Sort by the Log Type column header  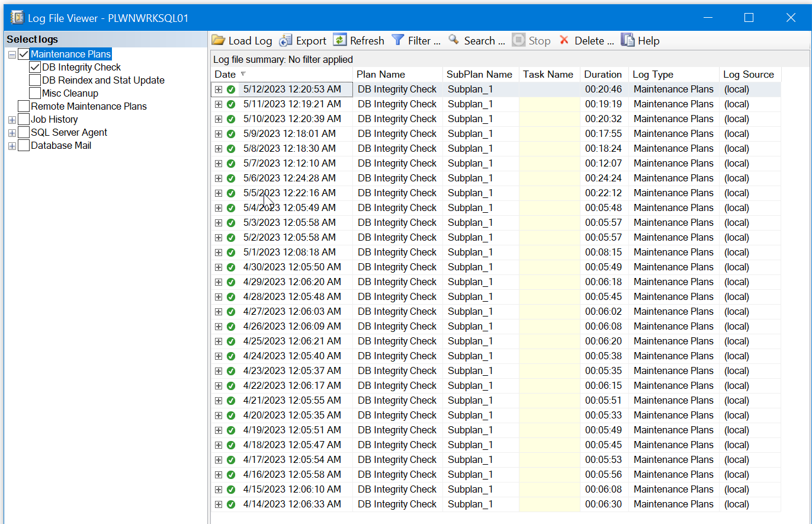click(x=674, y=75)
